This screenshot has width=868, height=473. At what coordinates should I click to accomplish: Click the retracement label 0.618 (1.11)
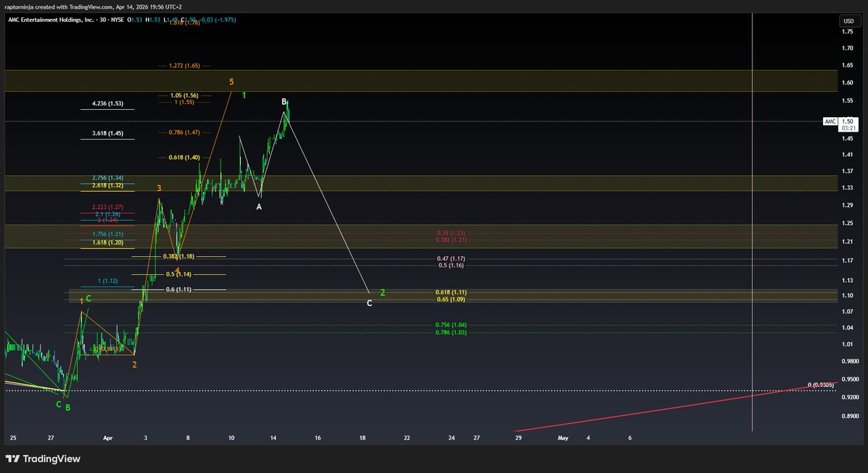coord(451,292)
